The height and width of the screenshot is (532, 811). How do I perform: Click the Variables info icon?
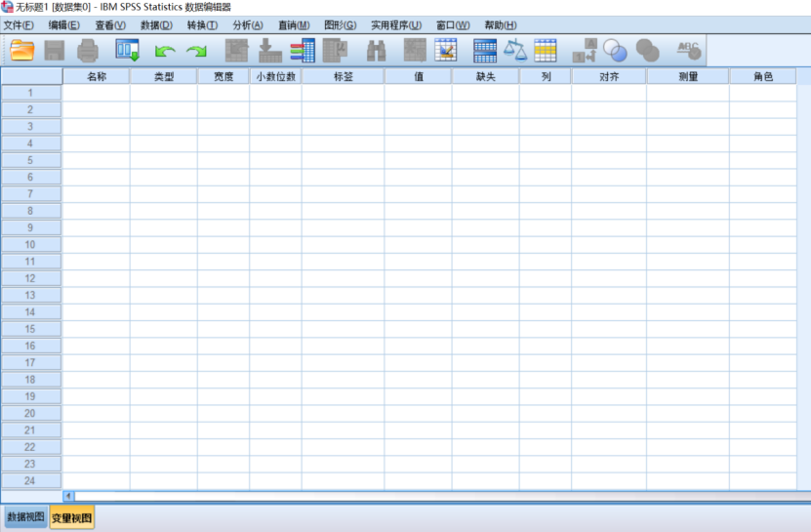303,50
